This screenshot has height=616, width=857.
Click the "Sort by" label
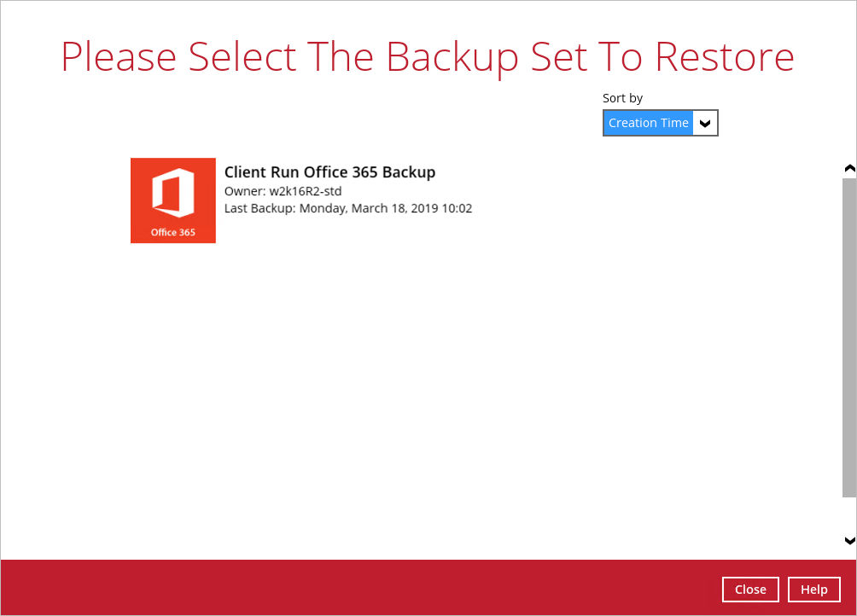click(622, 98)
